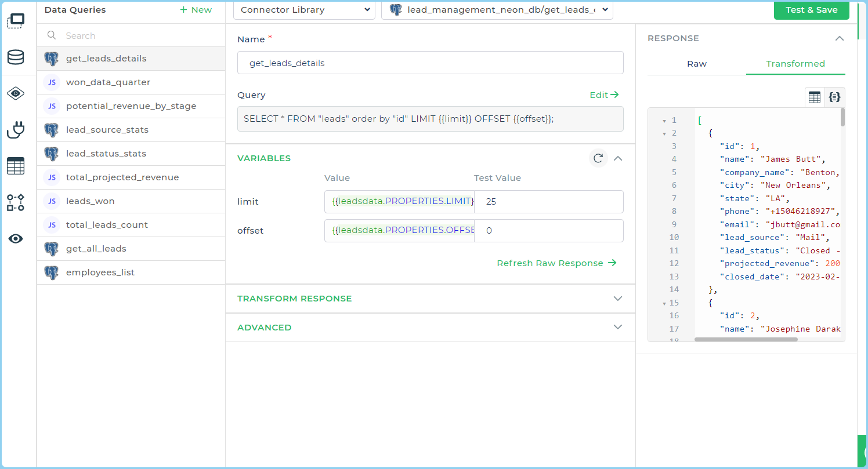
Task: Click the workflow nodes icon in sidebar
Action: [16, 202]
